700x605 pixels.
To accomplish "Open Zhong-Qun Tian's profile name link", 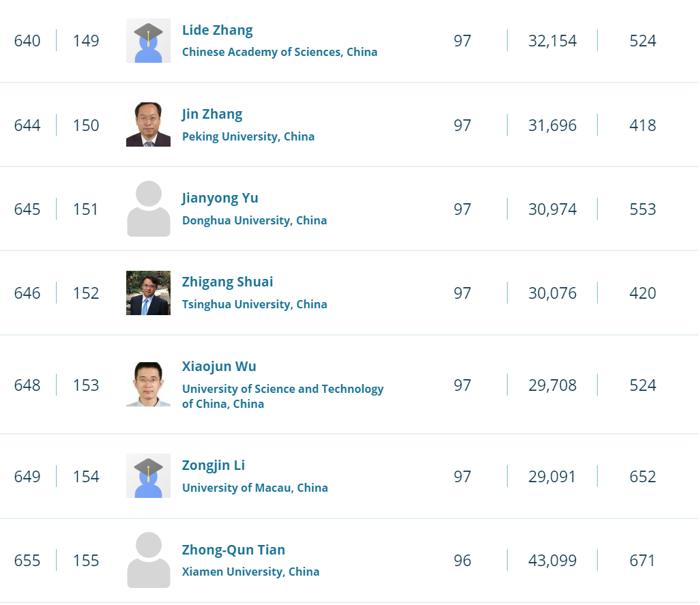I will (x=233, y=550).
